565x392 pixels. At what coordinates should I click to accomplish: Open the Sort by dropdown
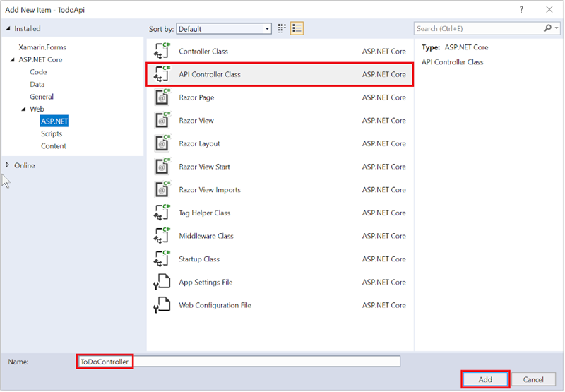(224, 29)
